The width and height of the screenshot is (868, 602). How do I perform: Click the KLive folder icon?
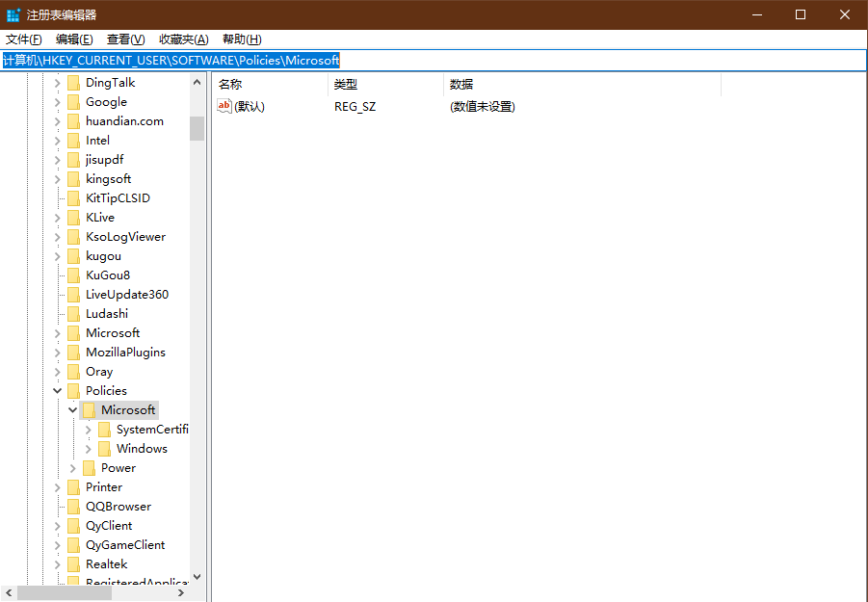tap(73, 218)
